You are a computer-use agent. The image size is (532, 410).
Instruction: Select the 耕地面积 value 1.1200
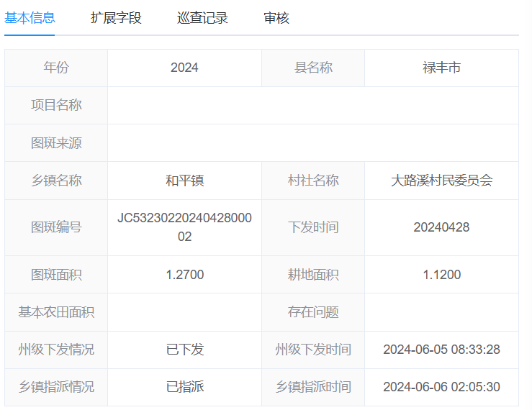441,275
